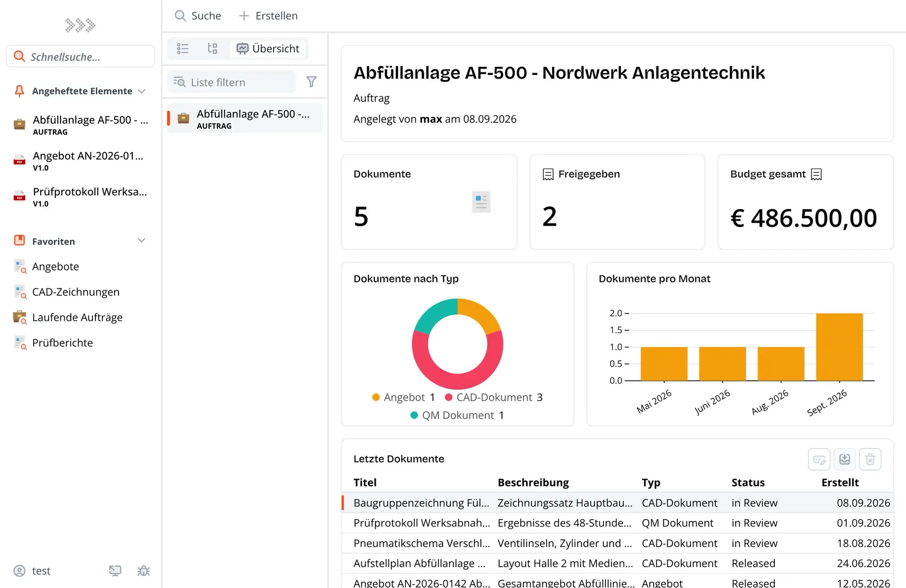Click the Sept. 2026 bar in chart
The width and height of the screenshot is (906, 588).
click(839, 347)
